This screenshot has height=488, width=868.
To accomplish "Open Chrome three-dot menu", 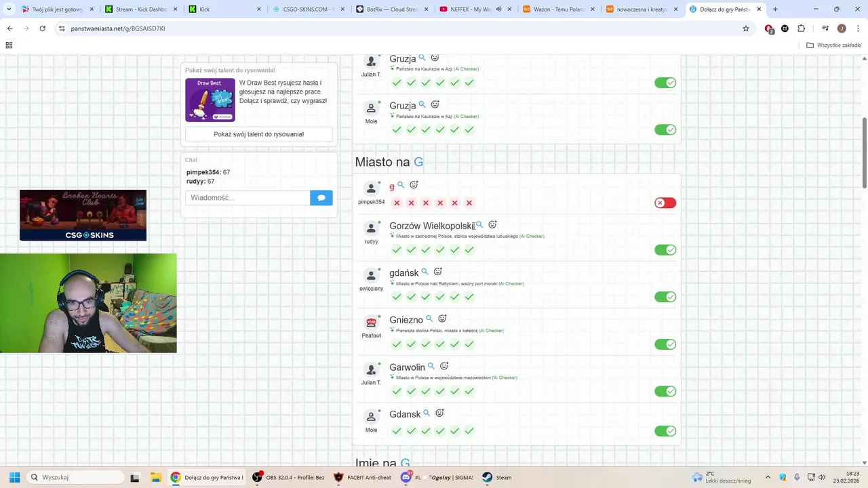I will pyautogui.click(x=856, y=28).
